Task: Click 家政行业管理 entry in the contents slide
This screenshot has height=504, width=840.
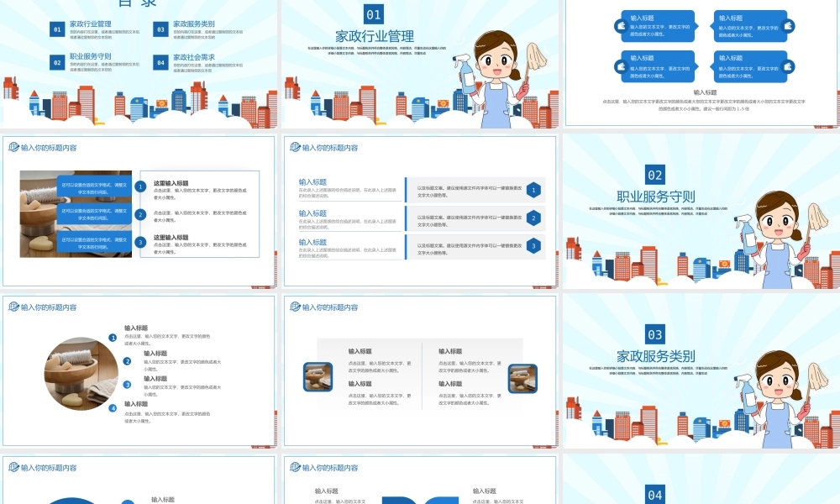Action: point(91,24)
